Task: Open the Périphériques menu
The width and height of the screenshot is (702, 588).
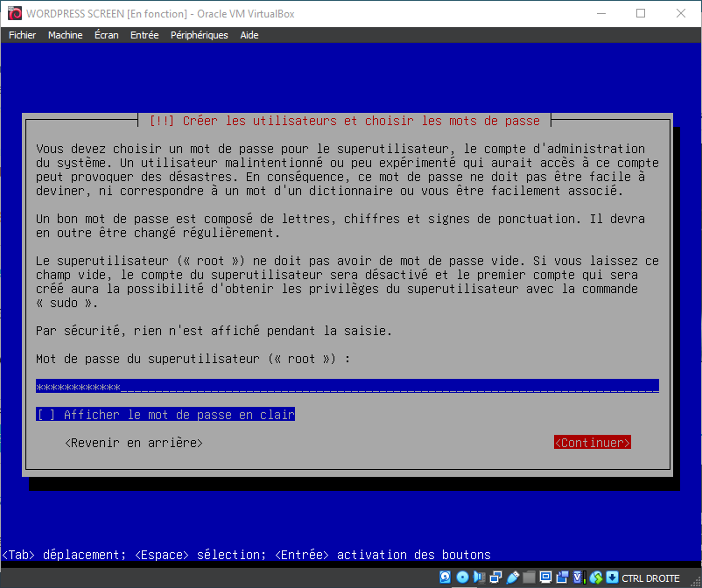Action: (x=199, y=35)
